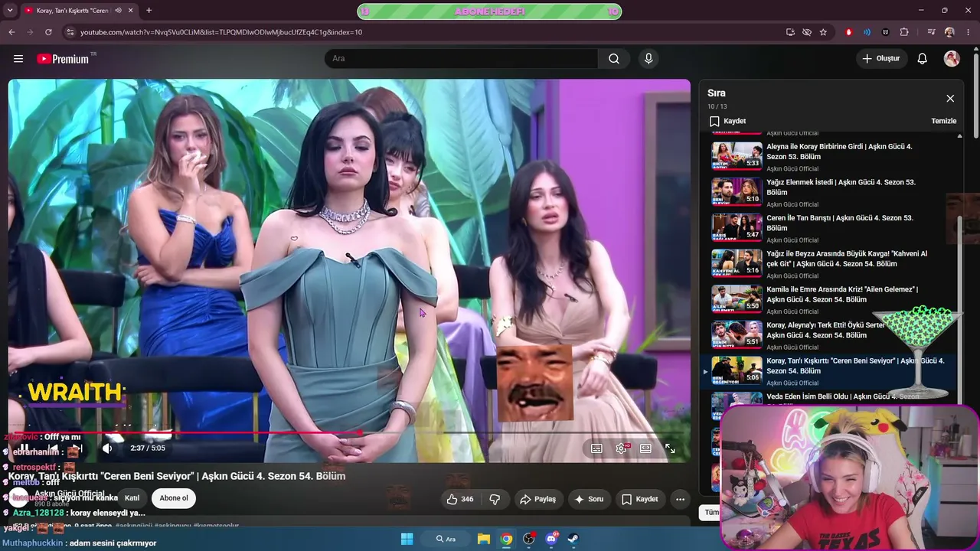This screenshot has width=980, height=551.
Task: Save the queue with Kaydet
Action: (727, 121)
